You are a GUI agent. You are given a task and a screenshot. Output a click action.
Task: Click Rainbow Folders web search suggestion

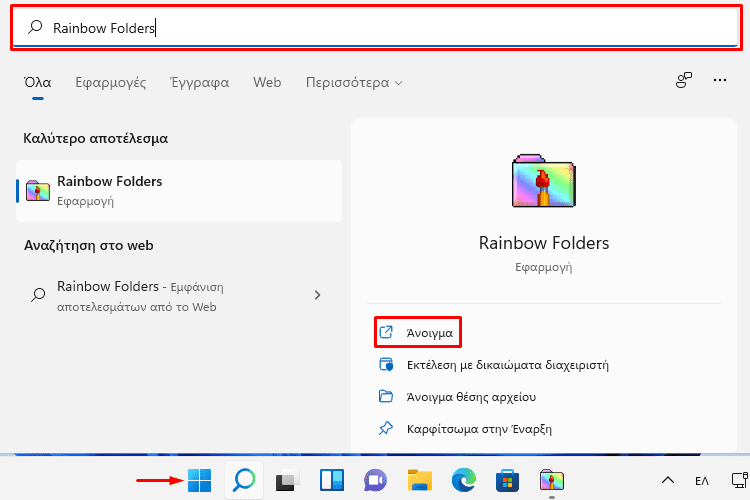(179, 296)
